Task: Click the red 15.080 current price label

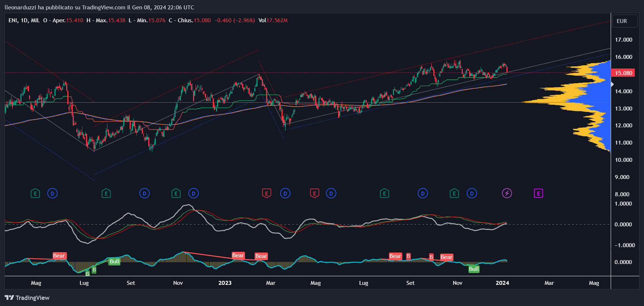Action: [623, 73]
